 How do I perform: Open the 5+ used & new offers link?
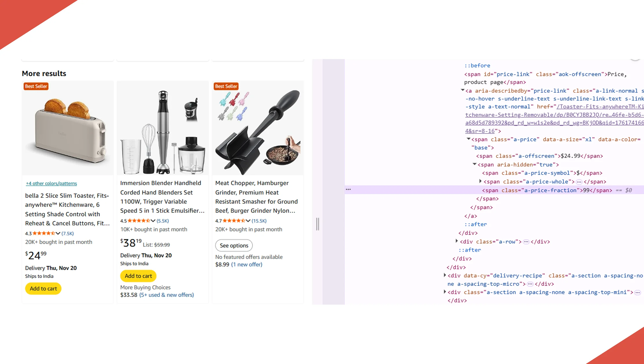tap(167, 295)
